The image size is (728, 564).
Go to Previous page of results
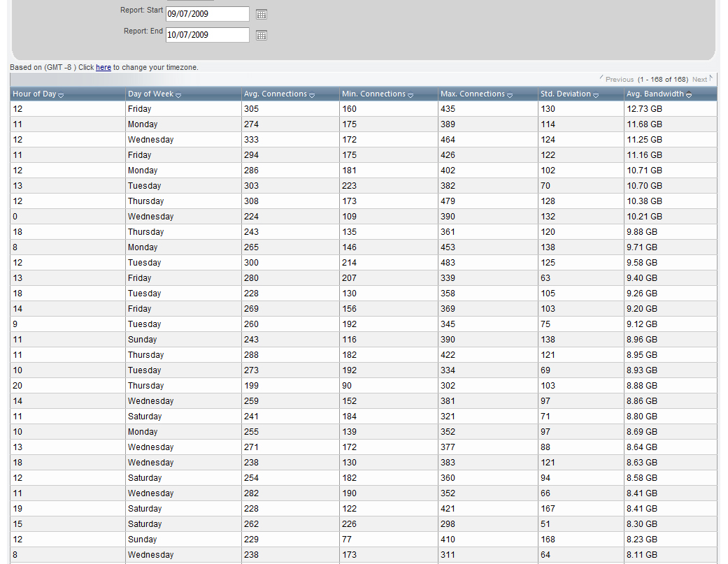pyautogui.click(x=619, y=80)
